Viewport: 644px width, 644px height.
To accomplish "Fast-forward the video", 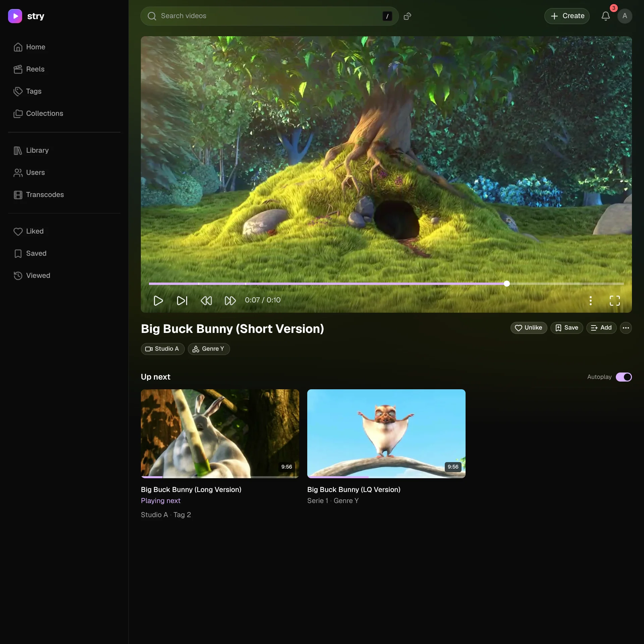I will pos(230,300).
